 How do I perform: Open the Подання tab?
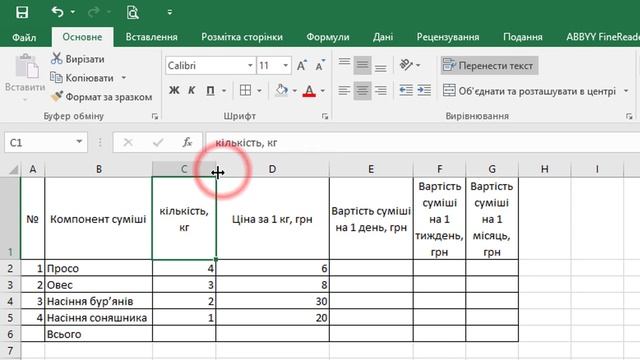[x=522, y=37]
